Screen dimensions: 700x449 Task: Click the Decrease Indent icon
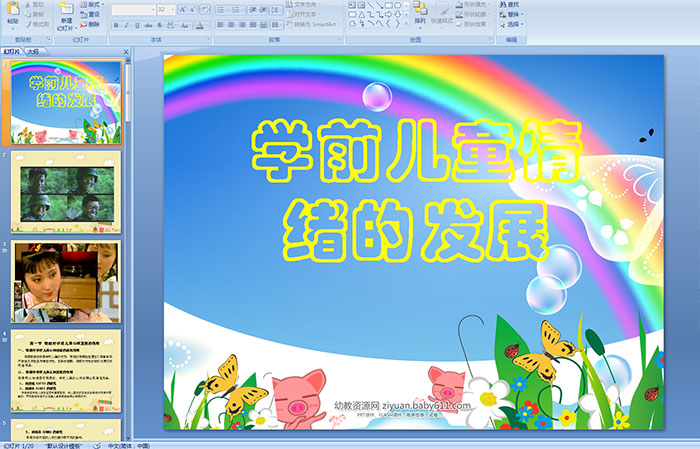click(x=253, y=10)
